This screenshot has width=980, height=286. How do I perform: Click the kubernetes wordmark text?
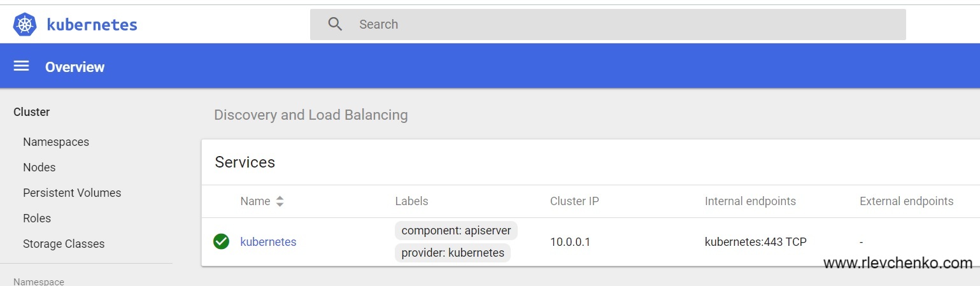(x=92, y=25)
